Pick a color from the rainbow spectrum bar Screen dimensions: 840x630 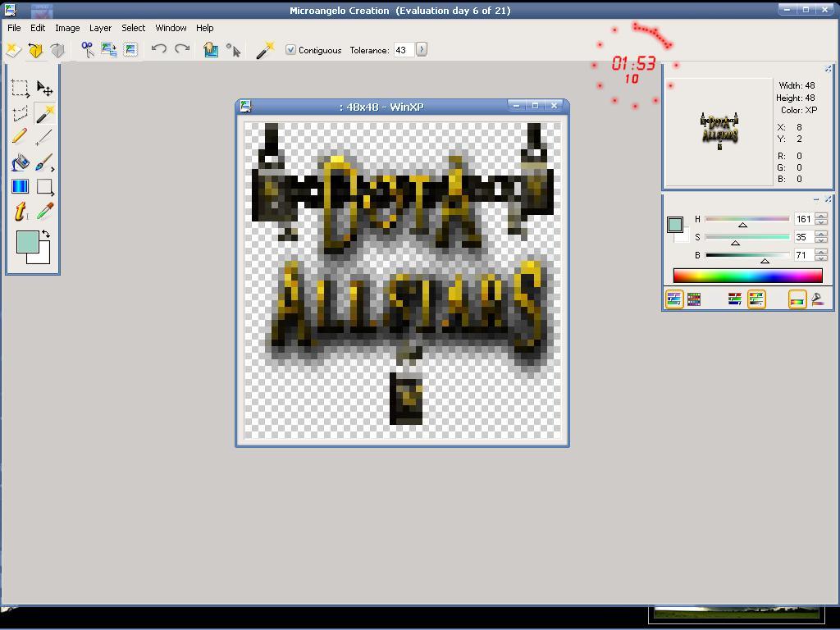click(747, 276)
